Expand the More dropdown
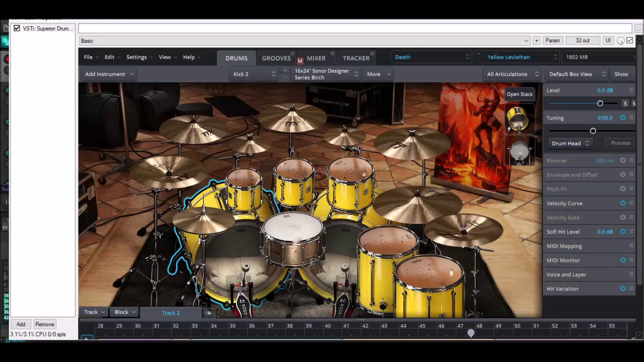The height and width of the screenshot is (362, 644). coord(378,74)
